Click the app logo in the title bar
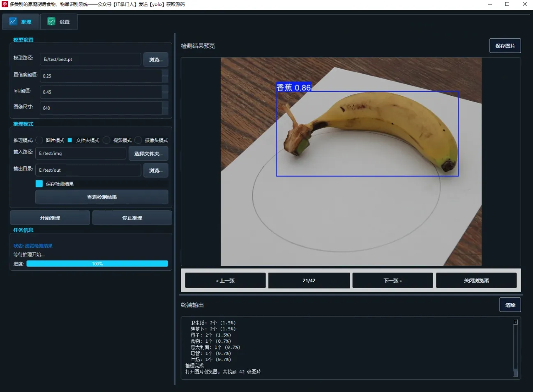 [x=5, y=4]
